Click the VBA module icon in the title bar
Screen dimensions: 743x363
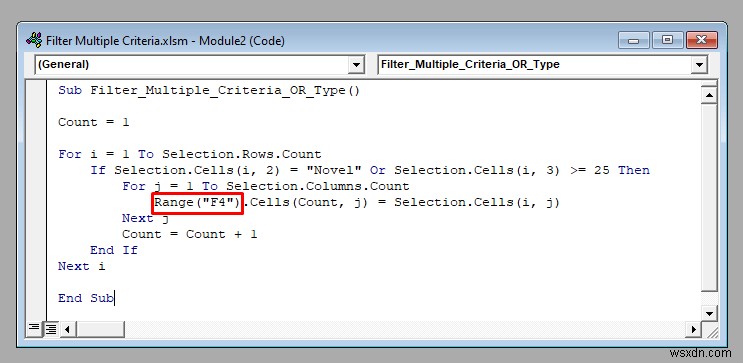click(x=34, y=40)
